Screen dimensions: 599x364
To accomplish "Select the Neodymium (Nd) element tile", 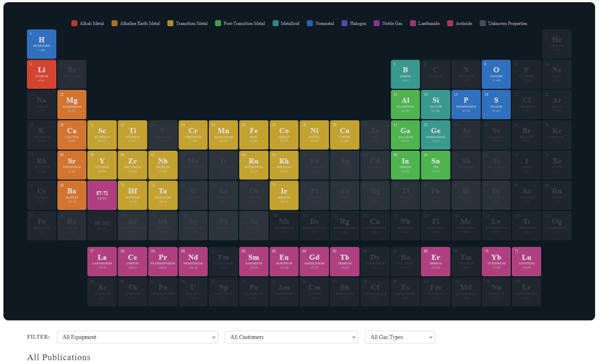I will click(193, 261).
